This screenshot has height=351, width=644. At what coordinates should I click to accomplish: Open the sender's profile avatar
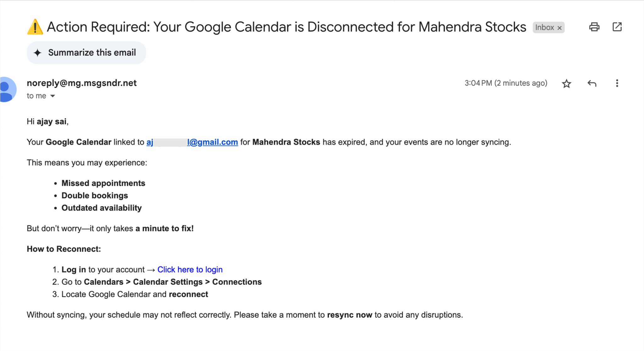7,89
